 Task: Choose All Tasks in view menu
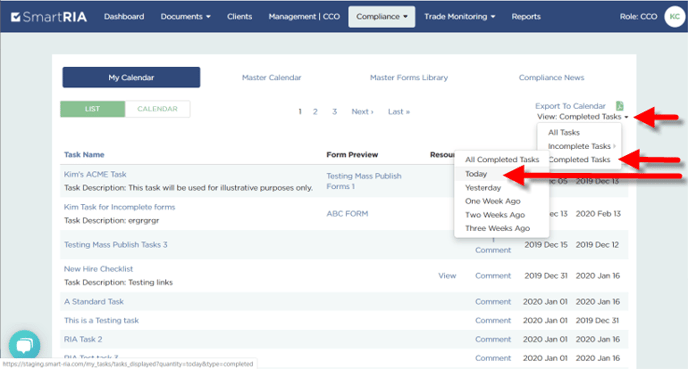(x=564, y=133)
